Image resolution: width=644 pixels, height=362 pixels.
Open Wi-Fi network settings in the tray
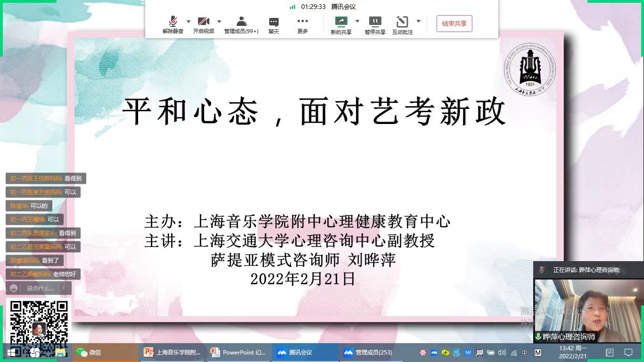513,352
